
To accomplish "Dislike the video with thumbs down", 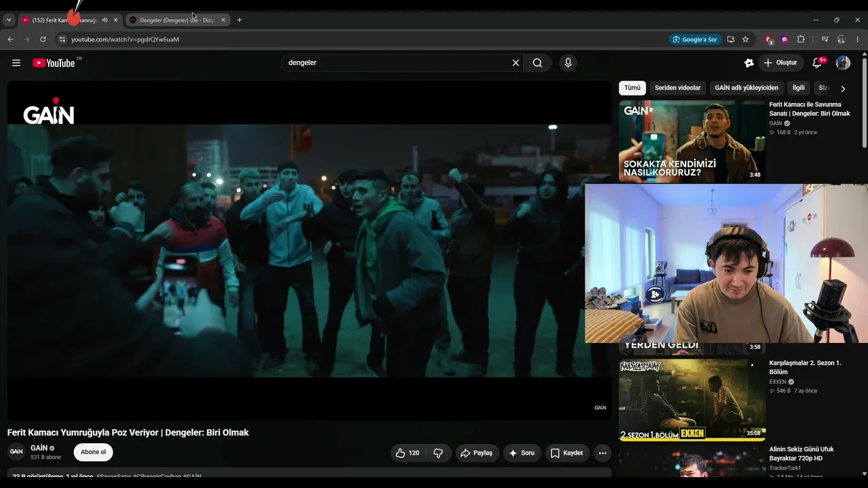I will click(x=438, y=453).
